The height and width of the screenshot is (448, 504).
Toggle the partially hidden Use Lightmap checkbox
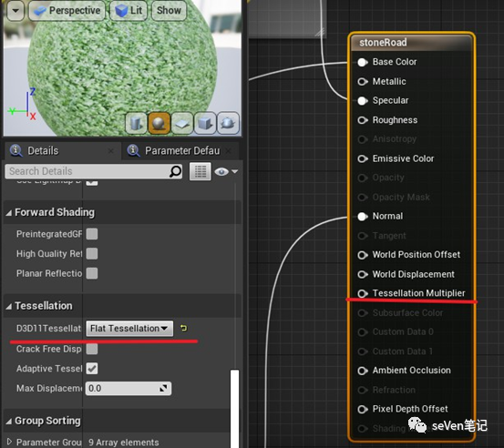pyautogui.click(x=92, y=182)
